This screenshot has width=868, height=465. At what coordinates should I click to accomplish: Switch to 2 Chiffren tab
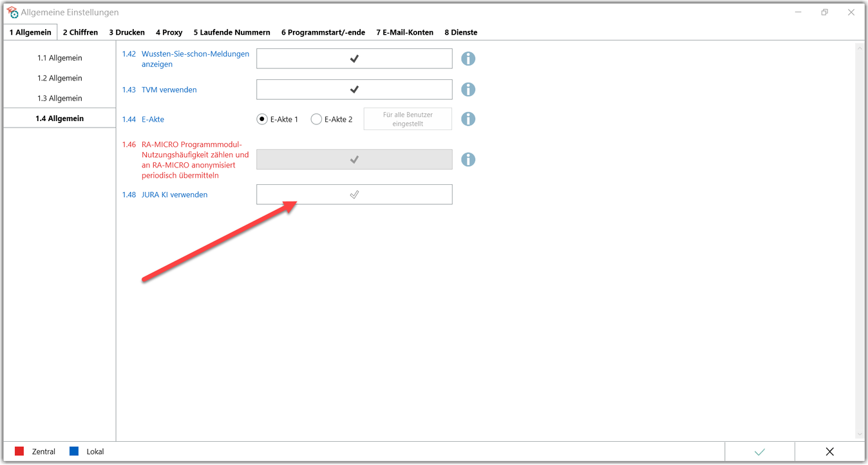tap(80, 32)
